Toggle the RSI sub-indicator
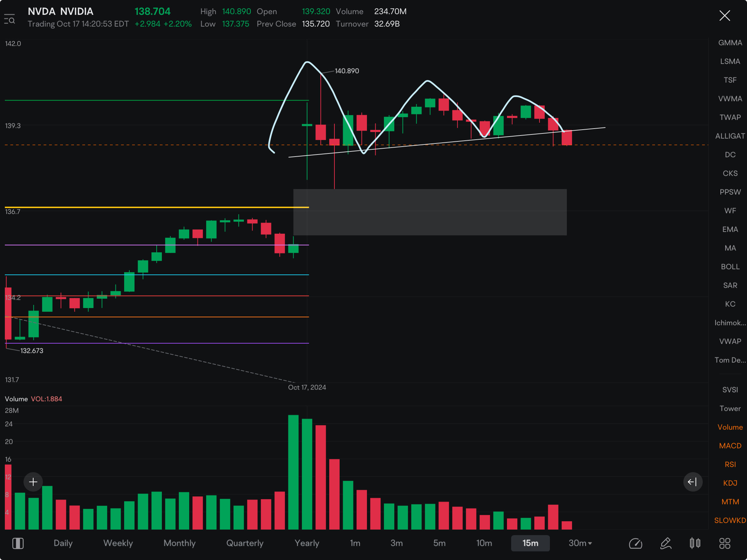 coord(730,465)
